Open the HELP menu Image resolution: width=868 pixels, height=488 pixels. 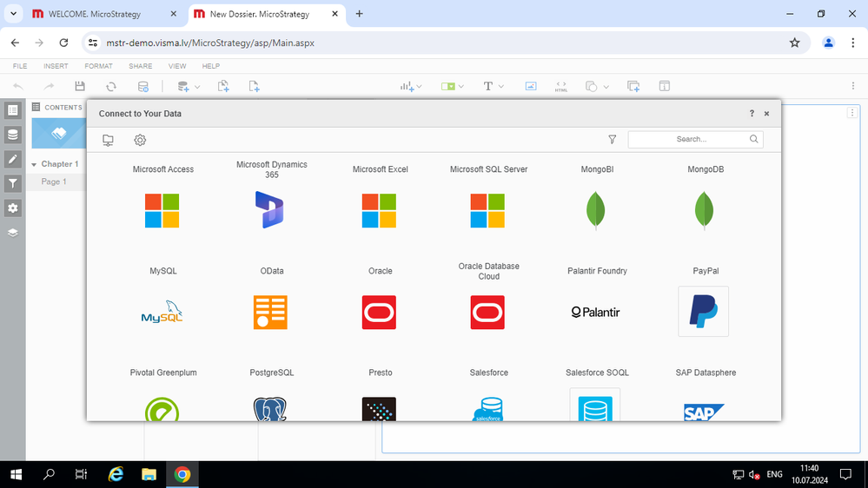coord(211,66)
